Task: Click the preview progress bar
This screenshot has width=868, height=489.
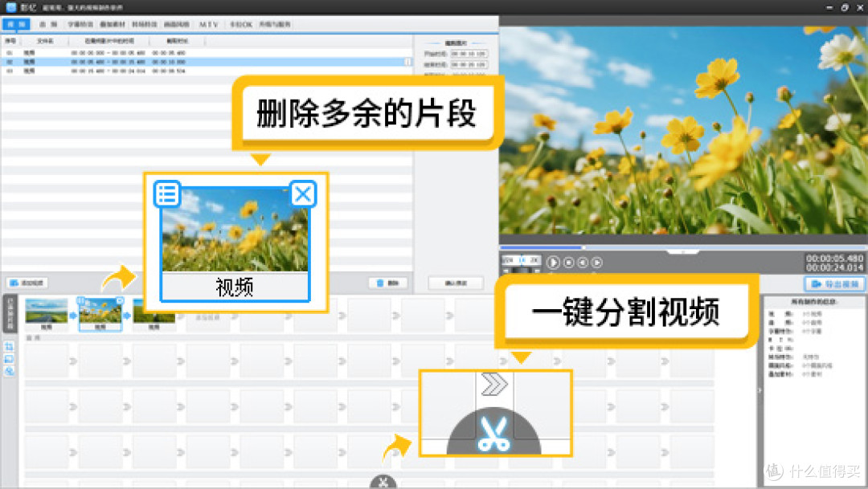Action: pos(683,247)
